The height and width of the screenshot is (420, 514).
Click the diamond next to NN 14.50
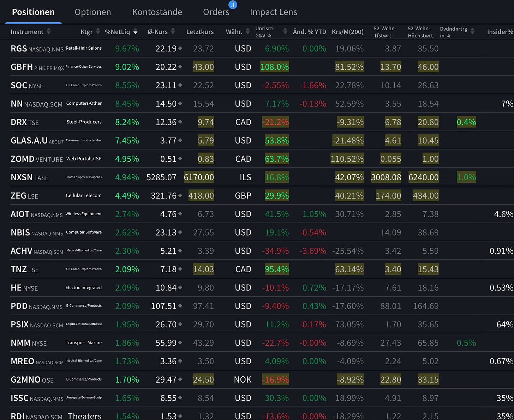(x=180, y=104)
